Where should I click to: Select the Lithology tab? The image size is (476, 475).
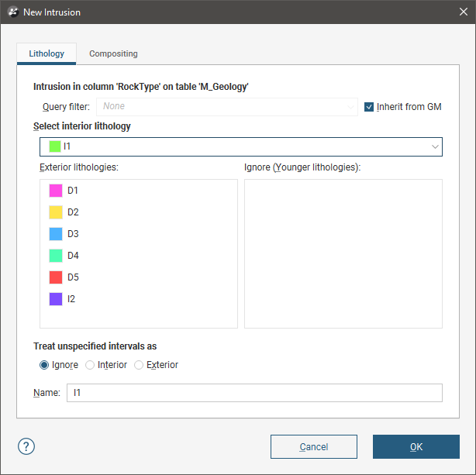point(47,53)
